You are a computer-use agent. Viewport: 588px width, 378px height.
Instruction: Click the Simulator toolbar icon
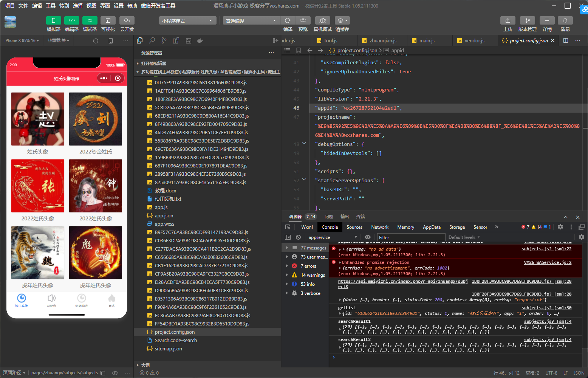tap(53, 20)
